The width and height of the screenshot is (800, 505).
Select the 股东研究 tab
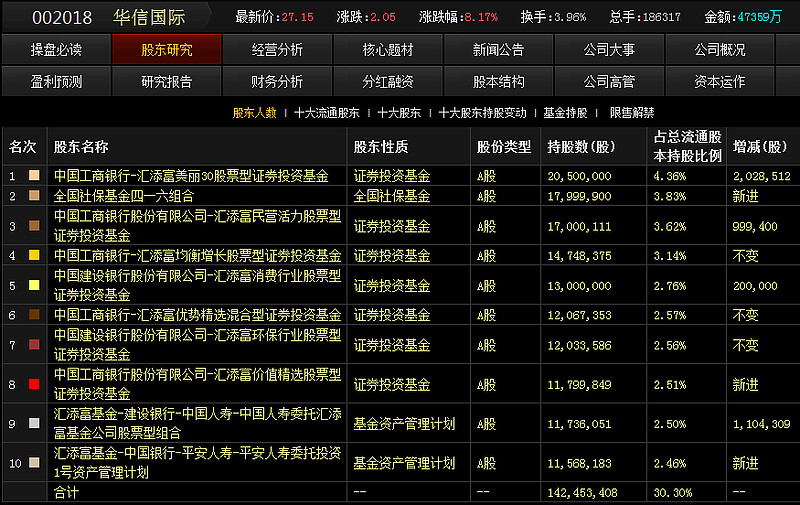coord(167,49)
